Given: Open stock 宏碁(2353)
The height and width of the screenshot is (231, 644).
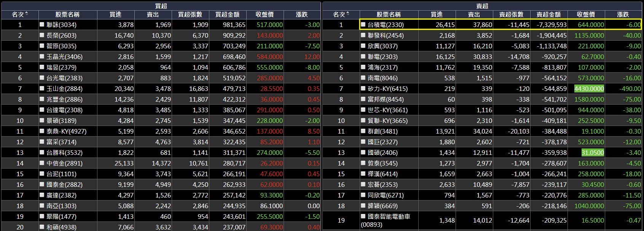Looking at the screenshot, I should click(x=383, y=185).
